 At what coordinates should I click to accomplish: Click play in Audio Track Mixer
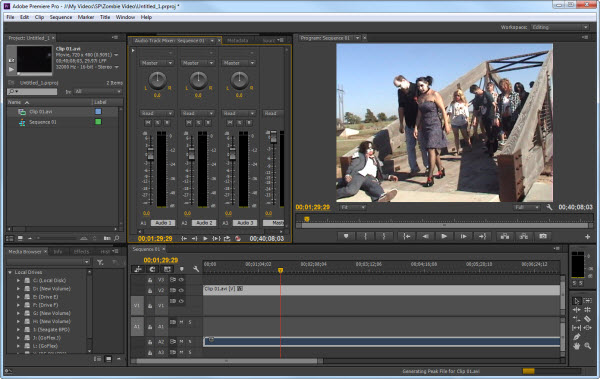tap(205, 239)
